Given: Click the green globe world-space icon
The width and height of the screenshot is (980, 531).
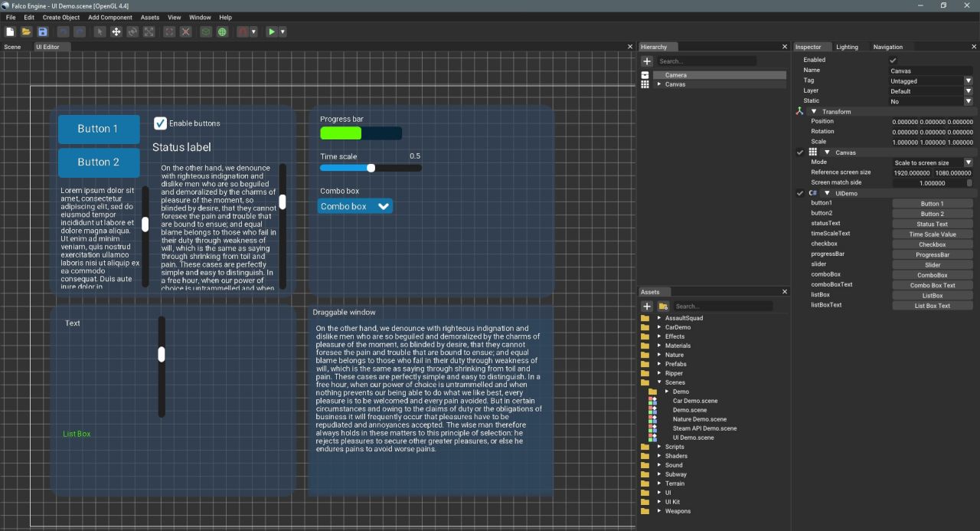Looking at the screenshot, I should (x=222, y=31).
